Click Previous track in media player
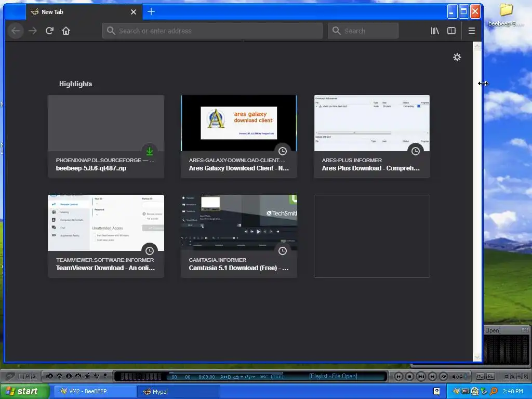 point(398,376)
